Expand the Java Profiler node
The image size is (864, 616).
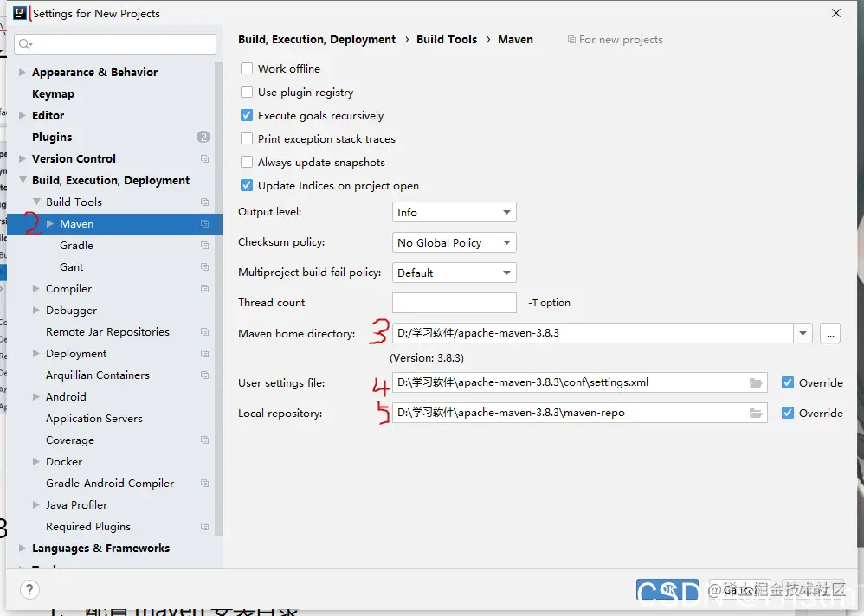(35, 504)
